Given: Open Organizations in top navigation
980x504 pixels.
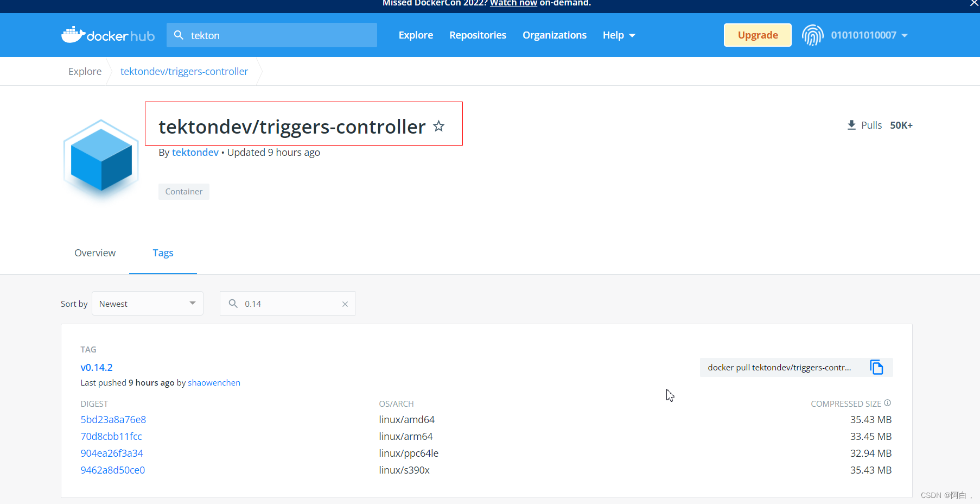Looking at the screenshot, I should pos(555,35).
